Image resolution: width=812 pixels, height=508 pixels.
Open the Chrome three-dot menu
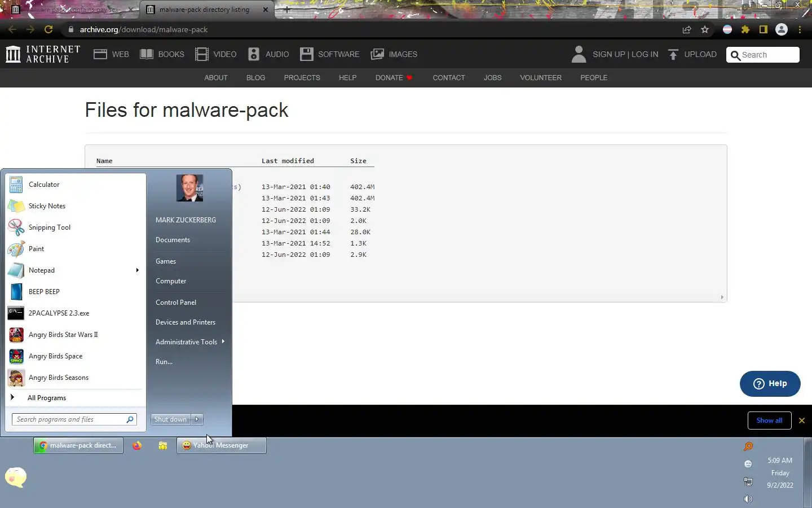pos(800,29)
